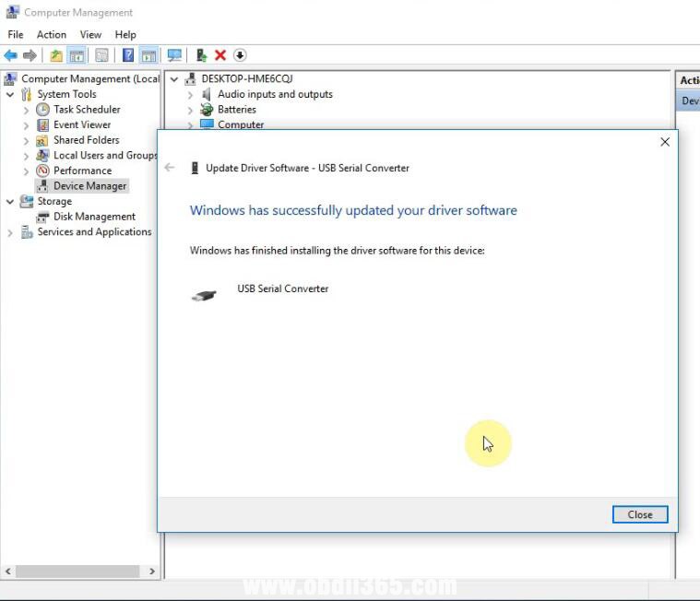This screenshot has height=601, width=700.
Task: Open the View menu
Action: (x=90, y=34)
